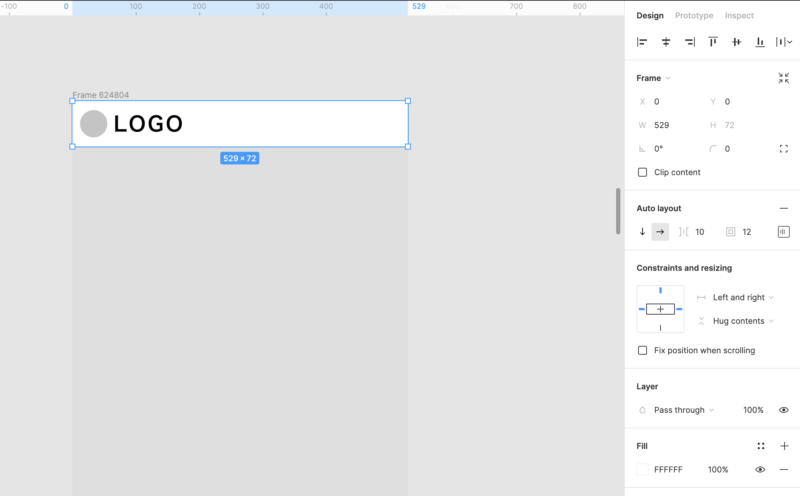Screen dimensions: 800x496
Task: Hide the FFFFFF fill with eye icon
Action: tap(760, 469)
